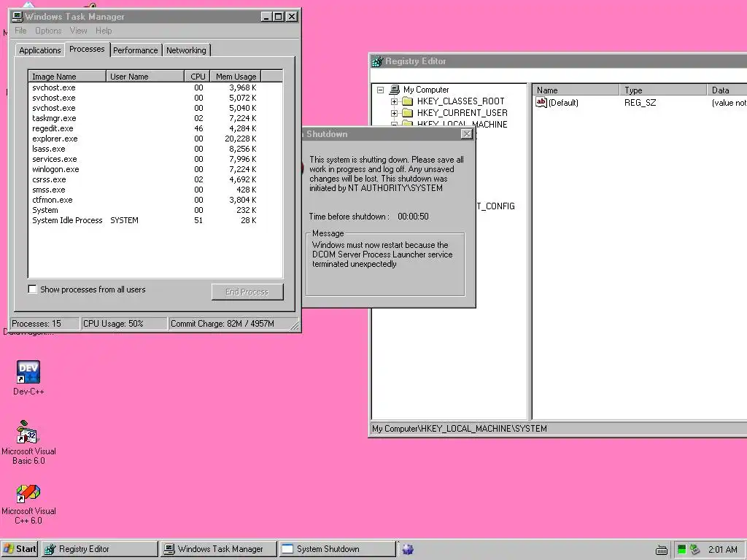Click the Processes: 15 status entry

coord(44,324)
